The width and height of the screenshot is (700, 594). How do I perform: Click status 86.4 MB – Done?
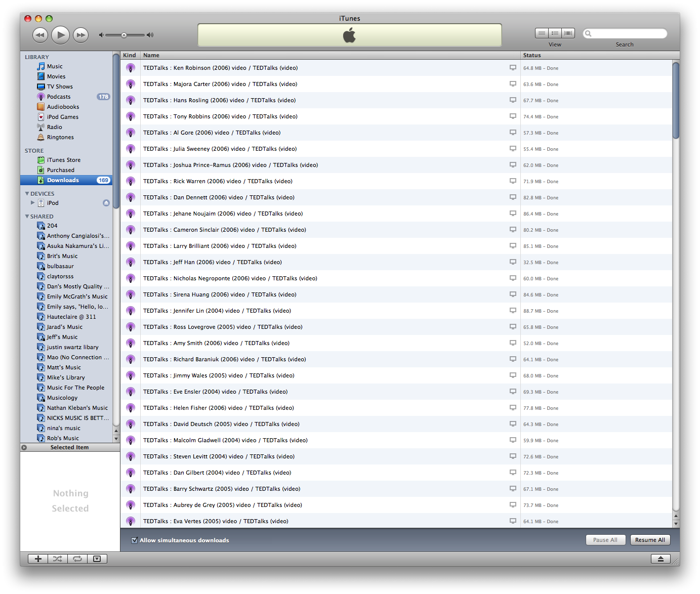[541, 214]
